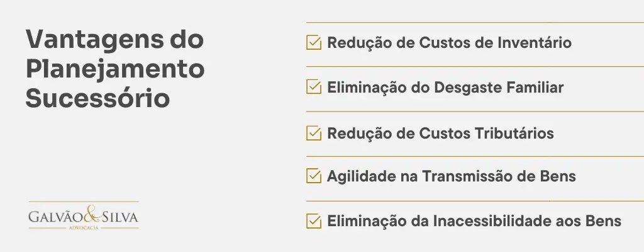Check the Redução de Custos de Inventário box
The width and height of the screenshot is (644, 252).
click(x=314, y=42)
